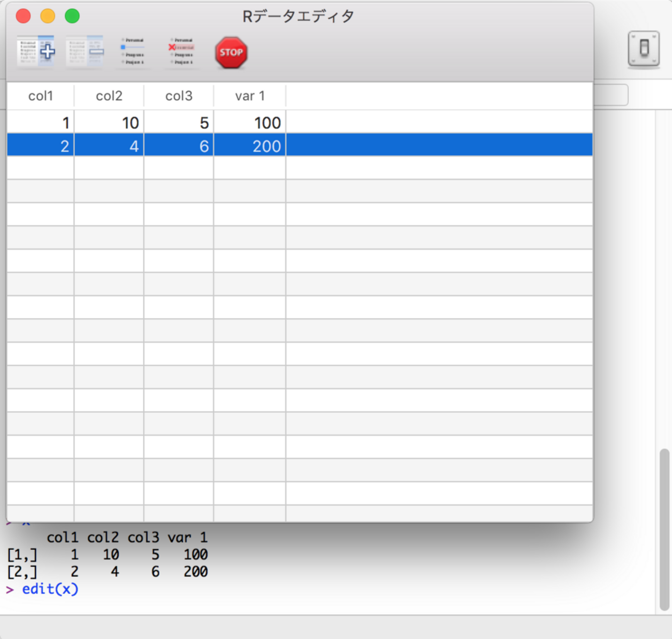Select the cell containing 100 under var 1
This screenshot has width=672, height=639.
pyautogui.click(x=250, y=122)
